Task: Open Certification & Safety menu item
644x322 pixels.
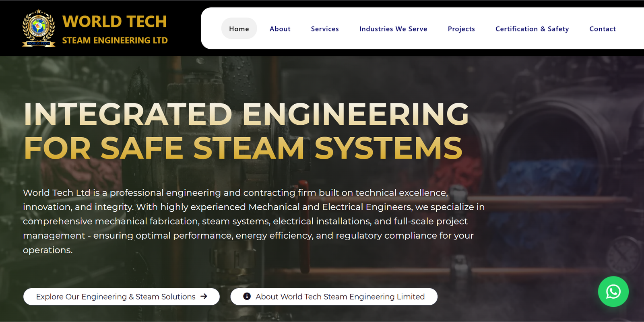Action: coord(532,29)
